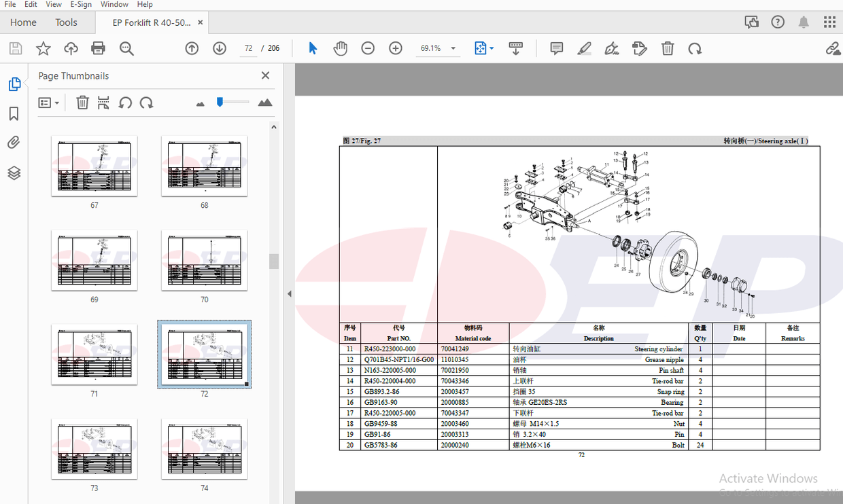Choose the arrow Selection tool

point(313,48)
